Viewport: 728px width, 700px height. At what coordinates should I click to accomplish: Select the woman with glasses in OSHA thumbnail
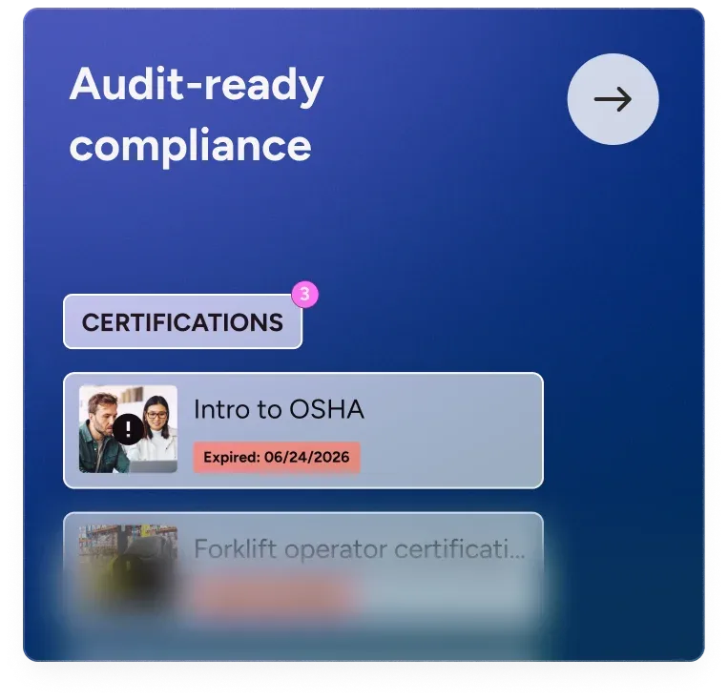tap(159, 427)
